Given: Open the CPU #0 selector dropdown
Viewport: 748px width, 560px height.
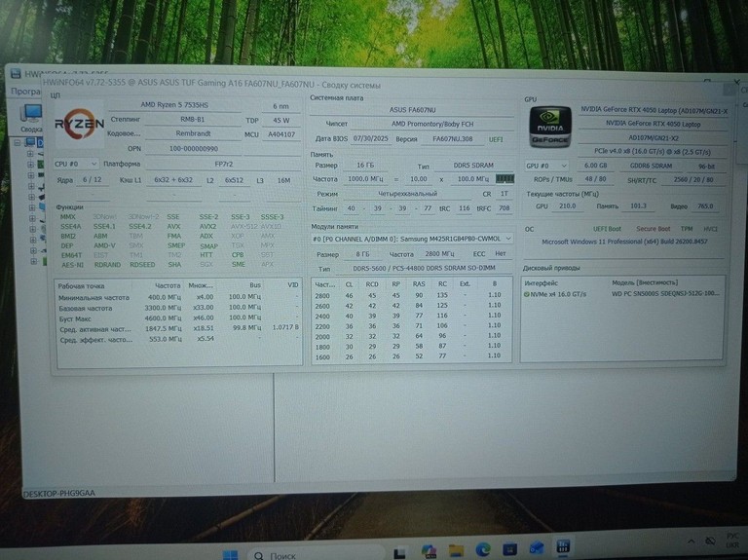Looking at the screenshot, I should 76,164.
